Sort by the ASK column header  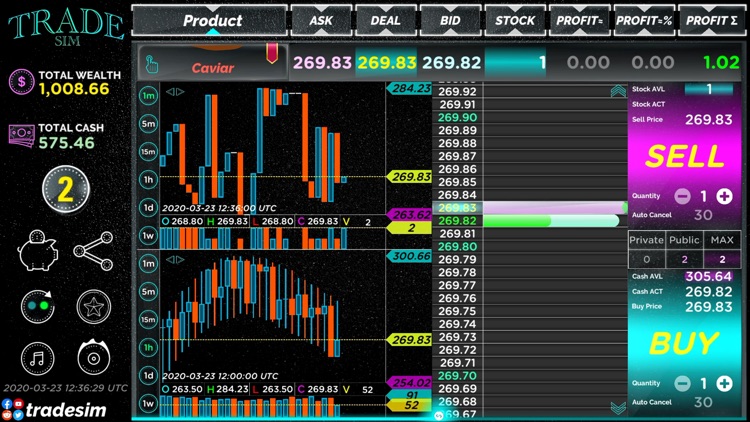(321, 21)
